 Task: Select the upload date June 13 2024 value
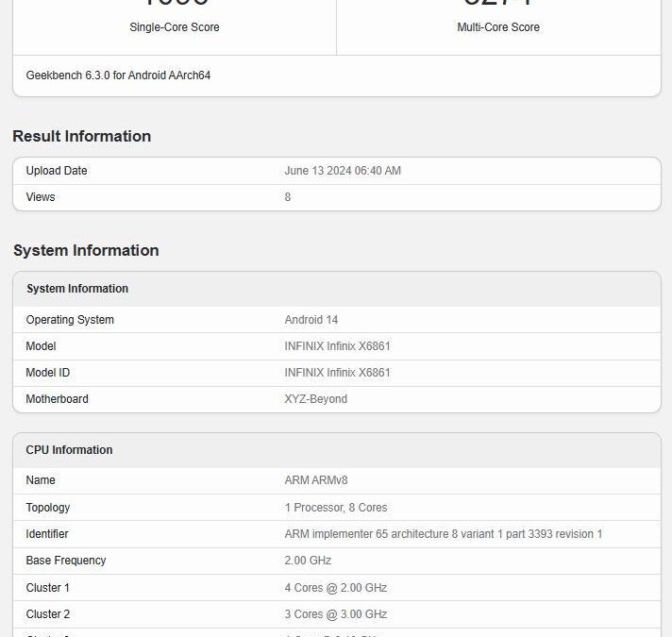pyautogui.click(x=343, y=171)
